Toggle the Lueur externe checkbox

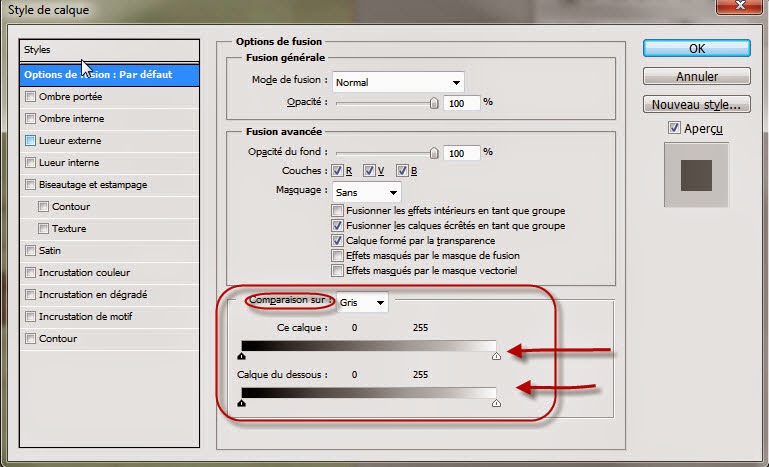click(30, 141)
